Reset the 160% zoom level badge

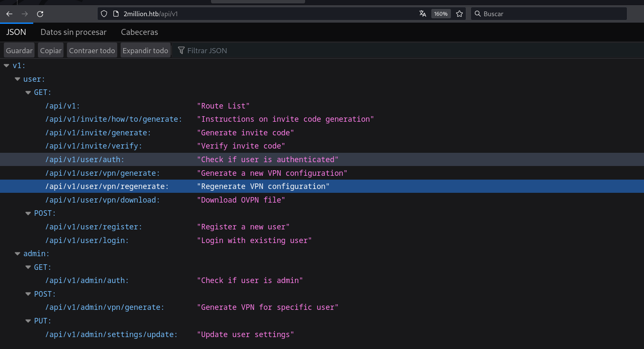(x=441, y=14)
